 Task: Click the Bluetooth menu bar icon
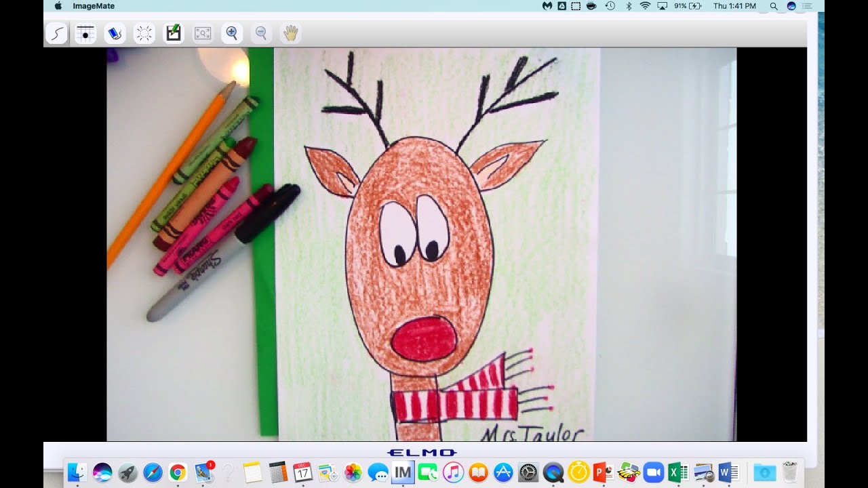(x=629, y=5)
